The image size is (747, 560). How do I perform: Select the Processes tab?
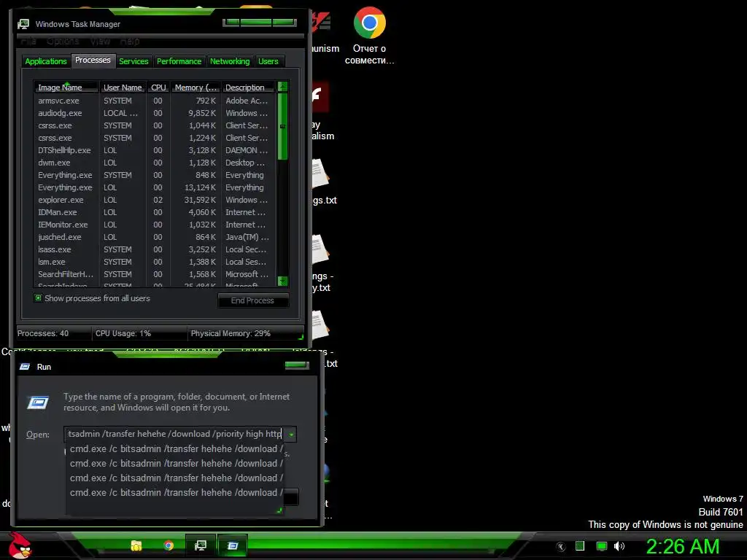(93, 61)
